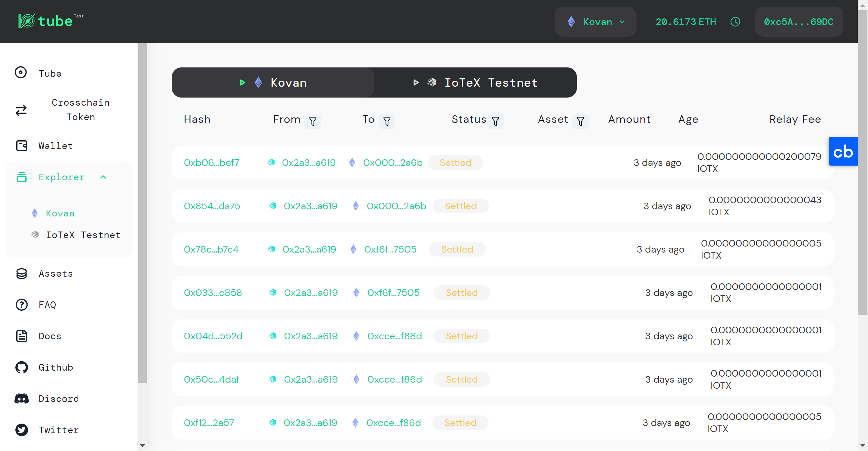Viewport: 868px width, 451px height.
Task: Click the Twitter bird icon
Action: (x=22, y=430)
